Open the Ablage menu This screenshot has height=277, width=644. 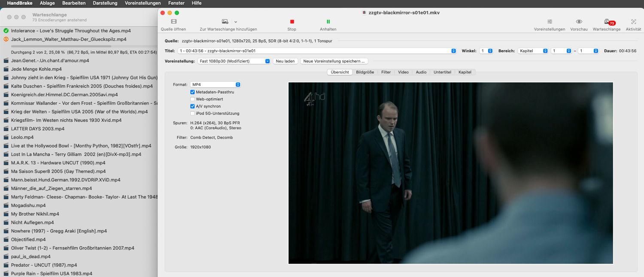(47, 3)
